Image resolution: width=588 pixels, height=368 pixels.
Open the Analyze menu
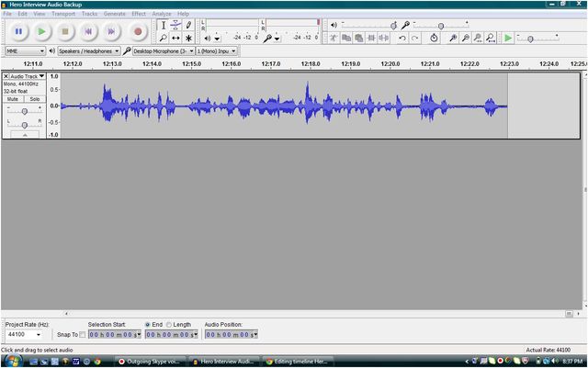point(162,14)
